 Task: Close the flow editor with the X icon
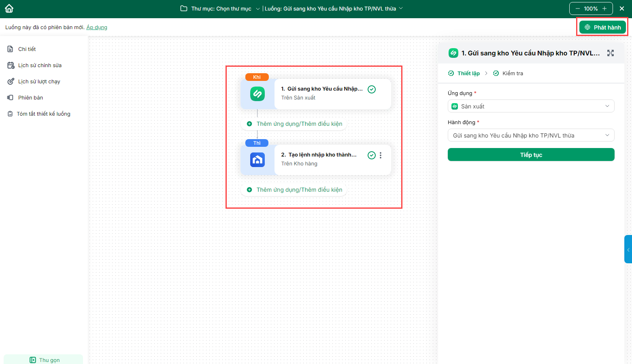(622, 8)
